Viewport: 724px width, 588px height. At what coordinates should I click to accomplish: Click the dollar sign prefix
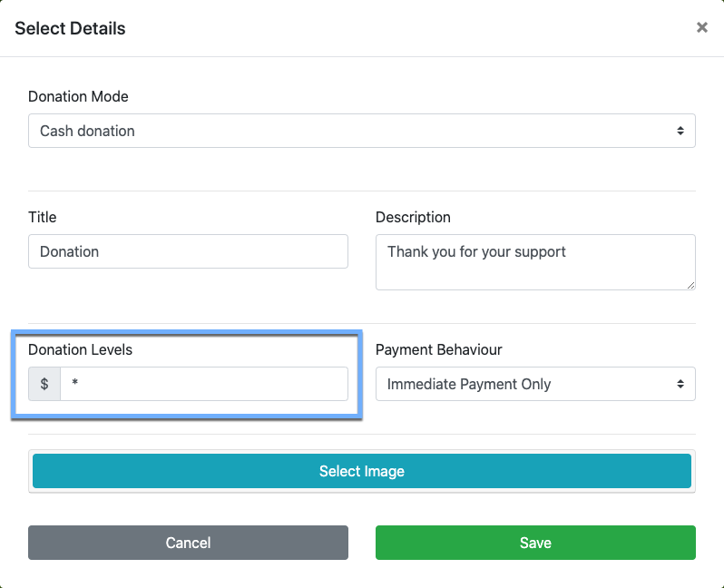coord(44,384)
